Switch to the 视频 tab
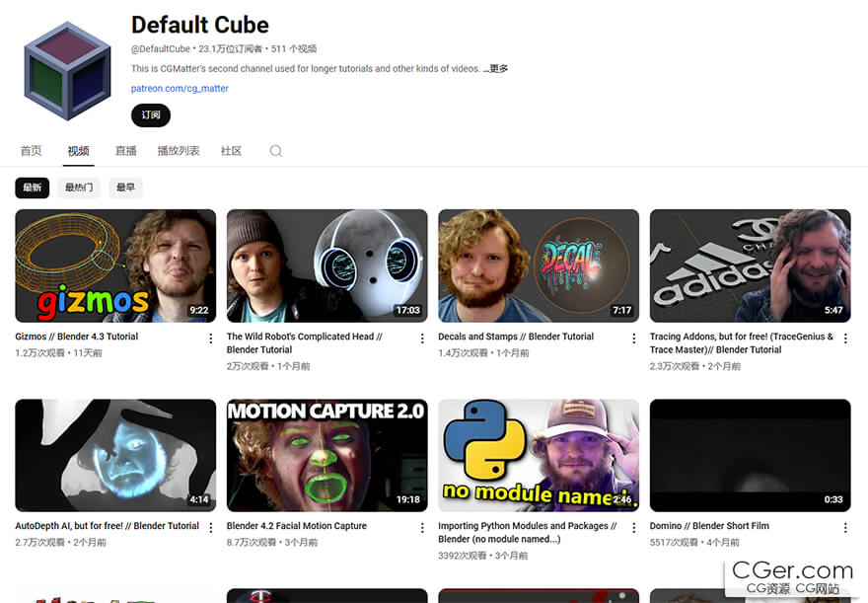Screen dimensions: 868x603 (79, 151)
